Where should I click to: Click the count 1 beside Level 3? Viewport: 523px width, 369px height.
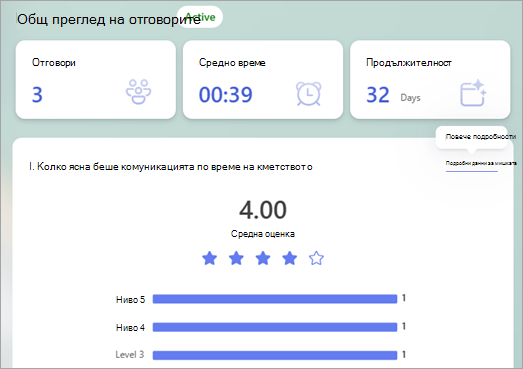404,354
